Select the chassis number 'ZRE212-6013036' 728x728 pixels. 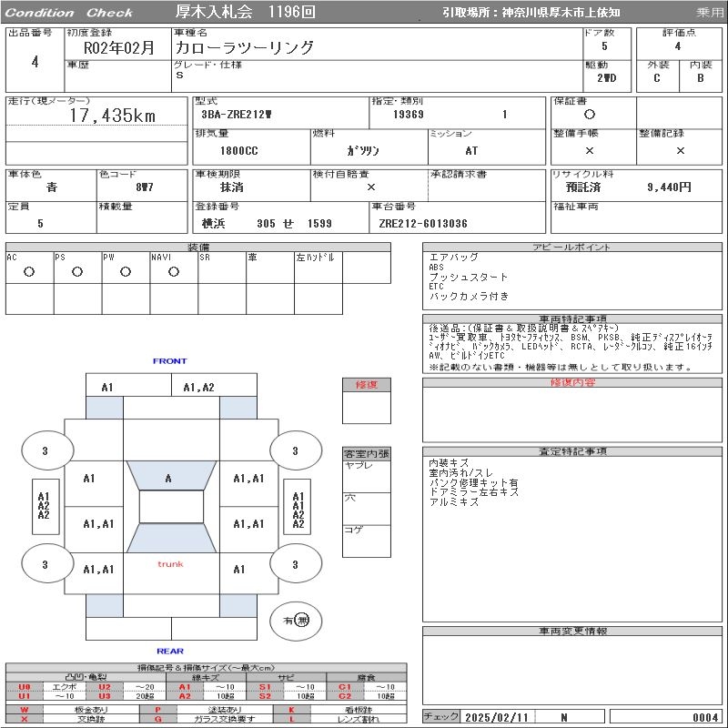(423, 223)
